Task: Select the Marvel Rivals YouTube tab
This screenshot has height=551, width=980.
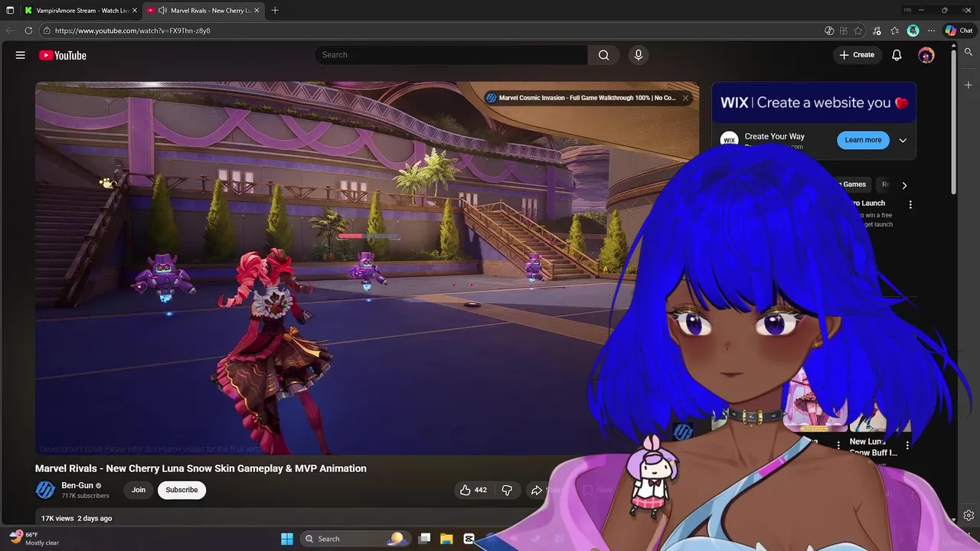Action: point(203,10)
